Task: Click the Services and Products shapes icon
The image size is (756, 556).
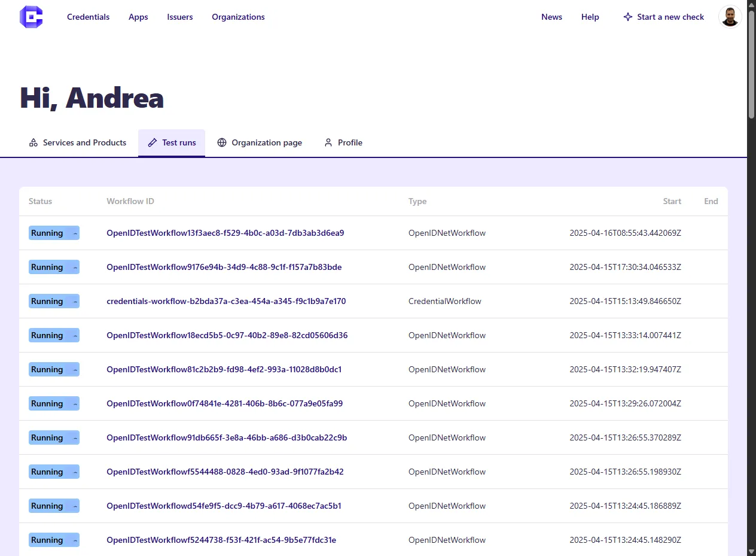Action: click(33, 143)
